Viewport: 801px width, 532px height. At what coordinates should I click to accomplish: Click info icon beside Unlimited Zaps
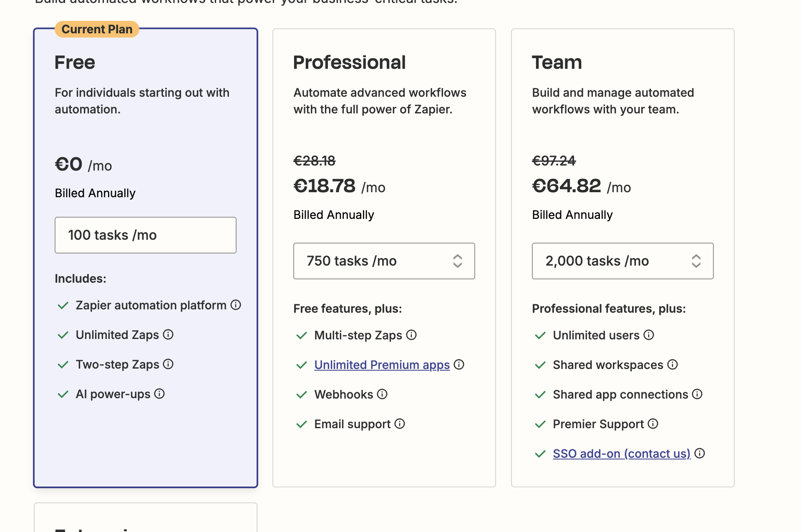coord(168,335)
